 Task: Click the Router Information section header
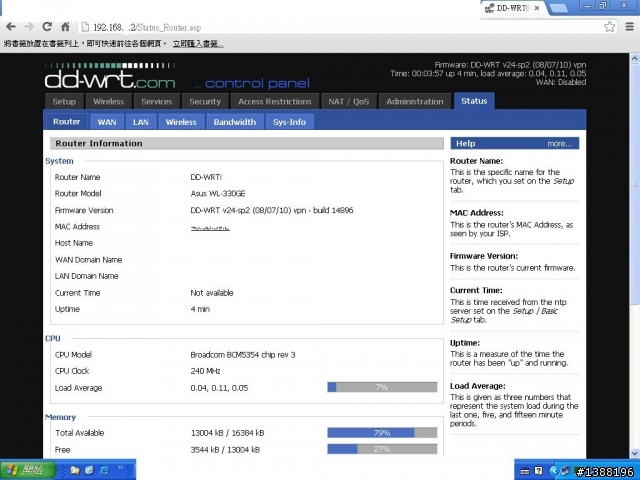[x=247, y=143]
